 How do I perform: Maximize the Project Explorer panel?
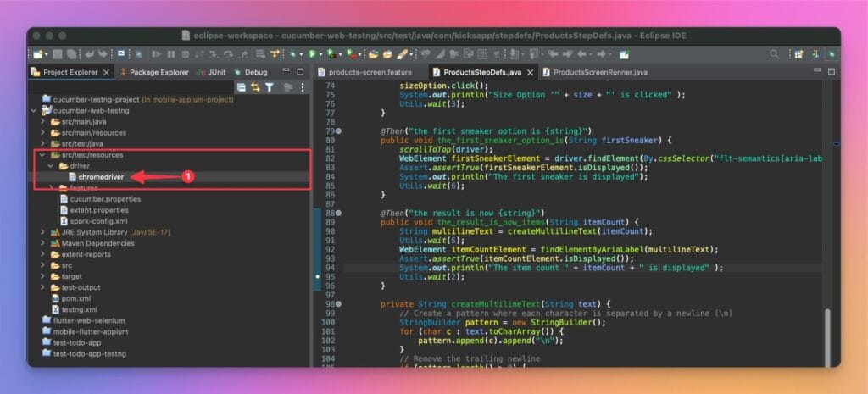(300, 71)
